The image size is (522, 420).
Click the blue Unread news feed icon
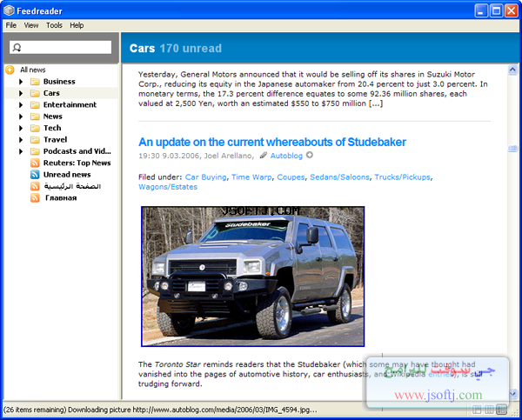(35, 175)
